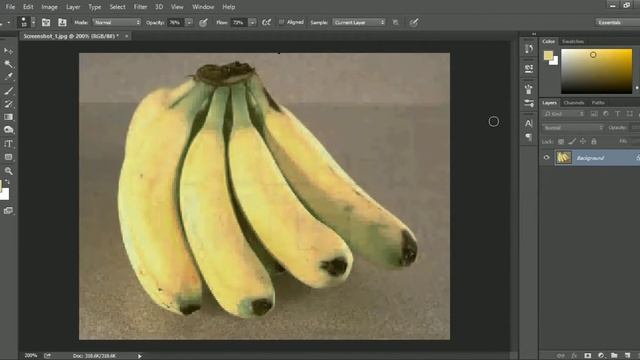
Task: Open the Clone Source panel icon
Action: coord(62,22)
